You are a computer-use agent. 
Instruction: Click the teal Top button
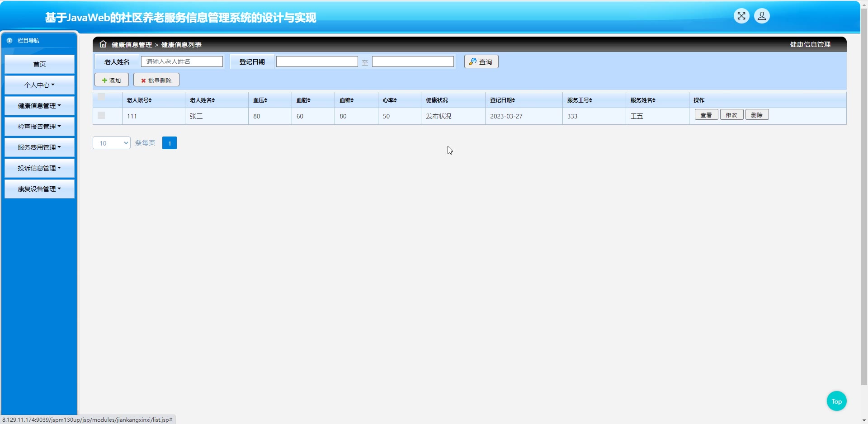click(x=836, y=401)
